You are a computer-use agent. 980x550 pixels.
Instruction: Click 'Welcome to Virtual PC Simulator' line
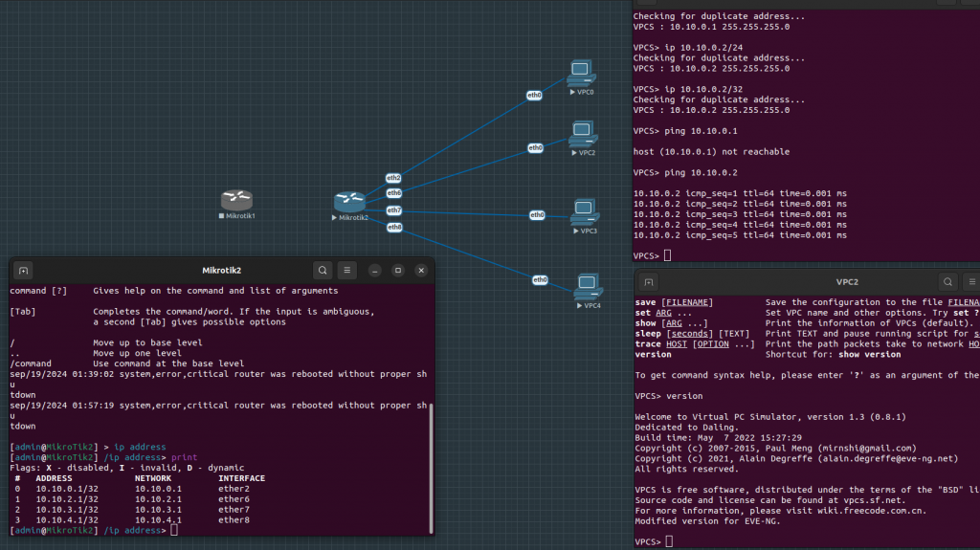[770, 417]
